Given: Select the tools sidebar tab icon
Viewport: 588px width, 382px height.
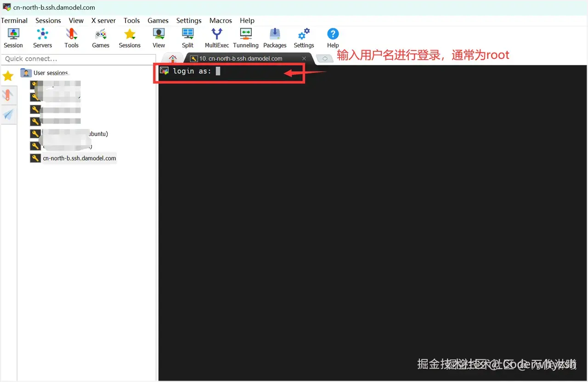Looking at the screenshot, I should click(x=8, y=95).
